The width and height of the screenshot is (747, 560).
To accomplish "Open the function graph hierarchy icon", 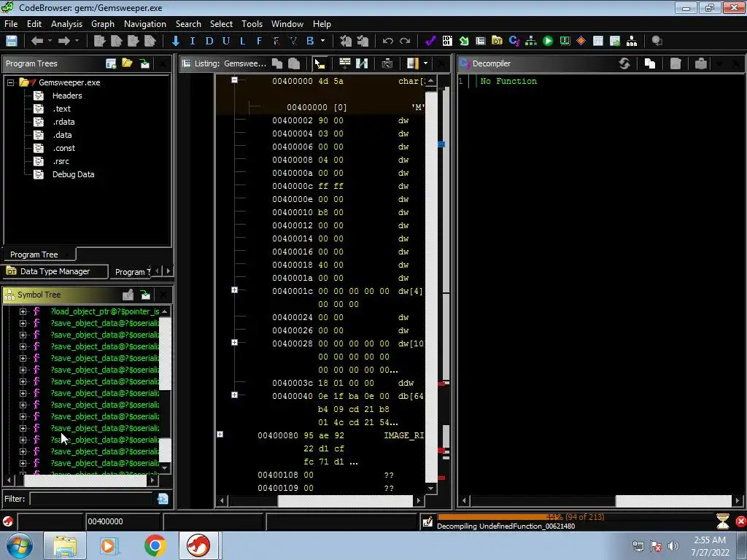I will pos(531,41).
